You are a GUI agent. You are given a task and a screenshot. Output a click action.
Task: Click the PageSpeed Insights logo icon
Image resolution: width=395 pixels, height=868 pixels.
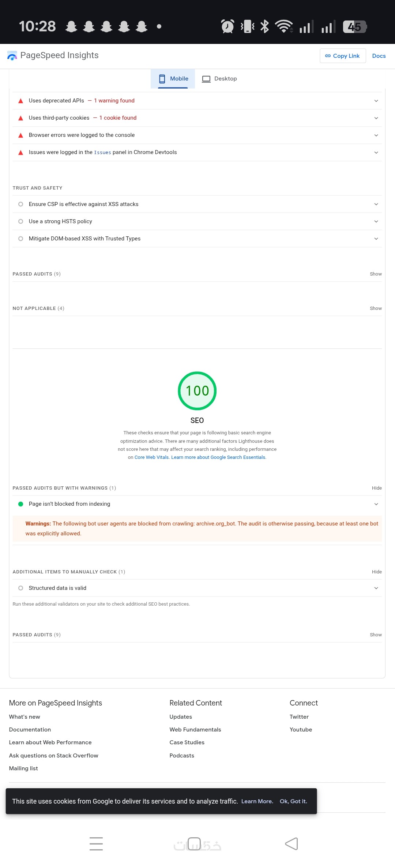tap(12, 56)
